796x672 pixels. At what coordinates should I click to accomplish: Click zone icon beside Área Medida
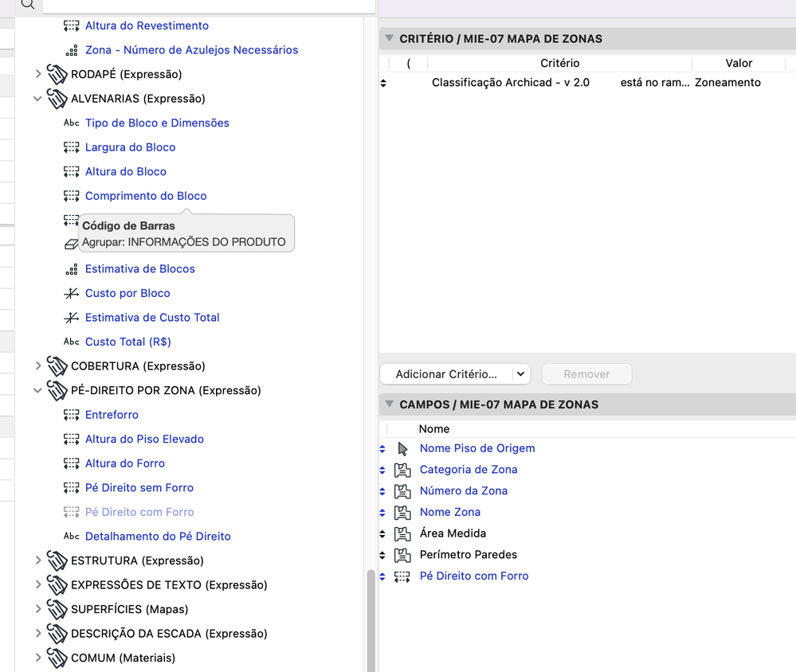point(402,534)
